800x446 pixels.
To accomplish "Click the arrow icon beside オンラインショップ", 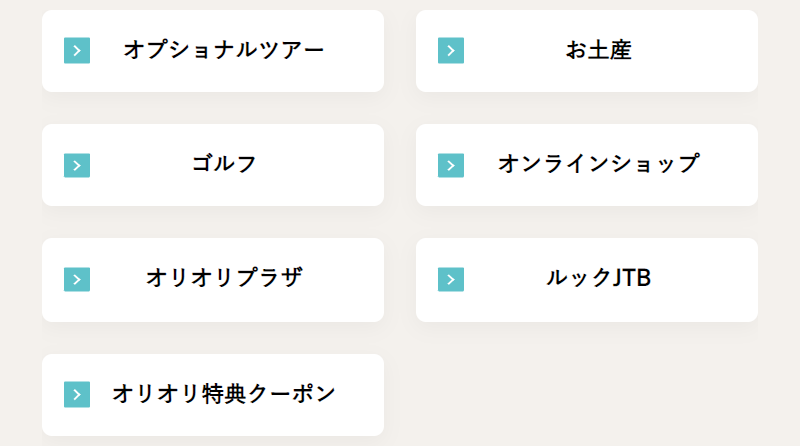I will [451, 165].
